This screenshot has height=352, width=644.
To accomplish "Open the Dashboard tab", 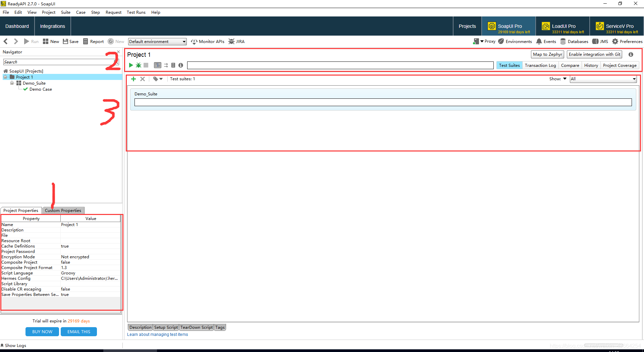I will [17, 26].
